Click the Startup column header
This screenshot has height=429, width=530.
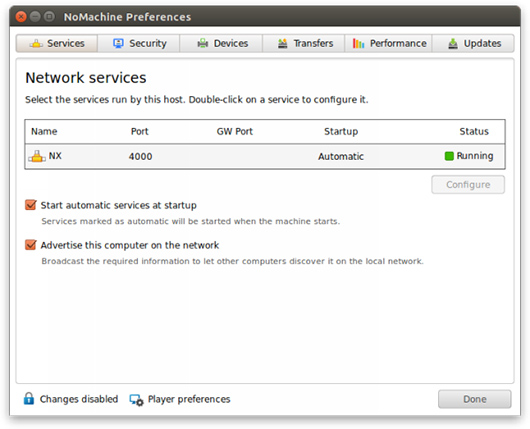coord(341,132)
